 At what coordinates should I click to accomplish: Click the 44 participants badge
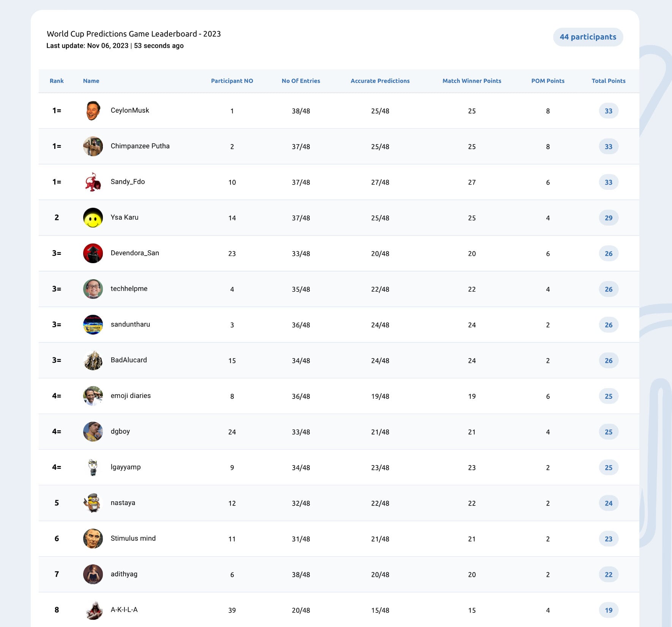click(588, 37)
